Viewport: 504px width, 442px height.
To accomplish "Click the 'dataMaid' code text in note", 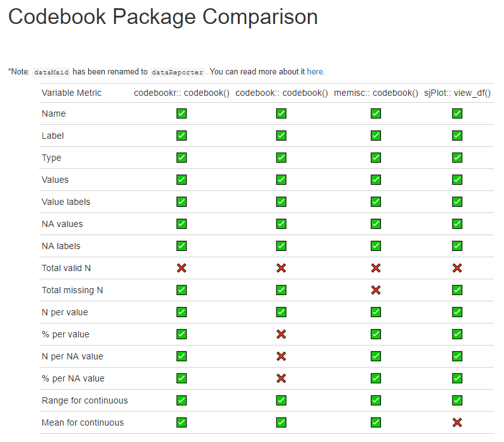I will coord(51,73).
